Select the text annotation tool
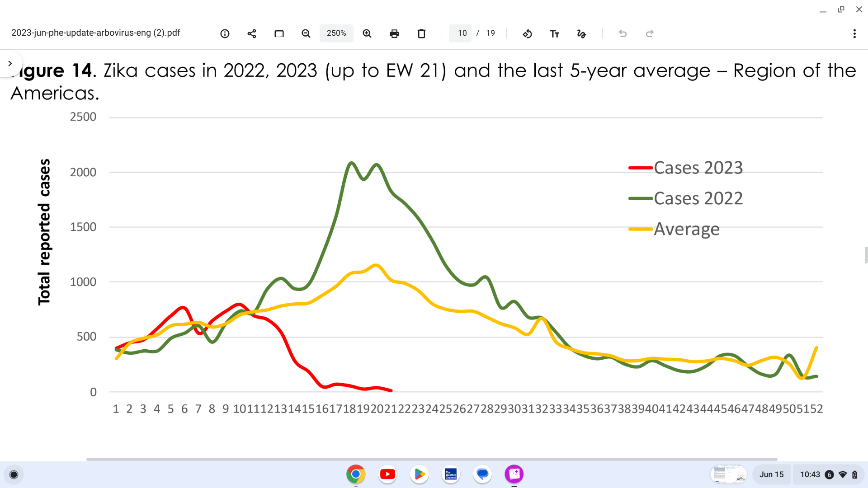Image resolution: width=868 pixels, height=488 pixels. pyautogui.click(x=554, y=33)
